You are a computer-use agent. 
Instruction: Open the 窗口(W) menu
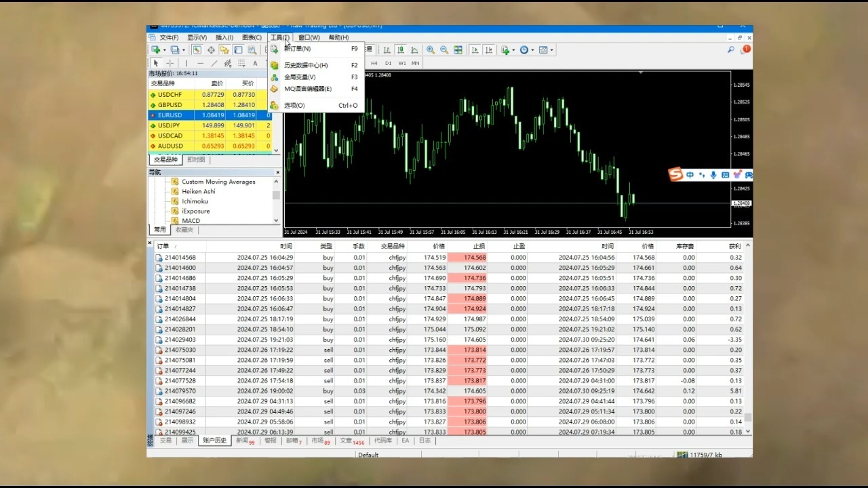[309, 37]
